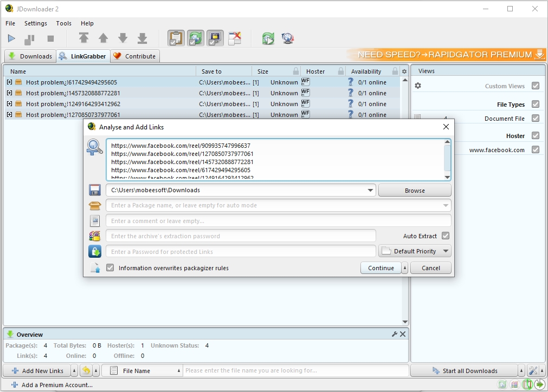Image resolution: width=548 pixels, height=392 pixels.
Task: Expand package ending 1270850737977061
Action: [9, 114]
